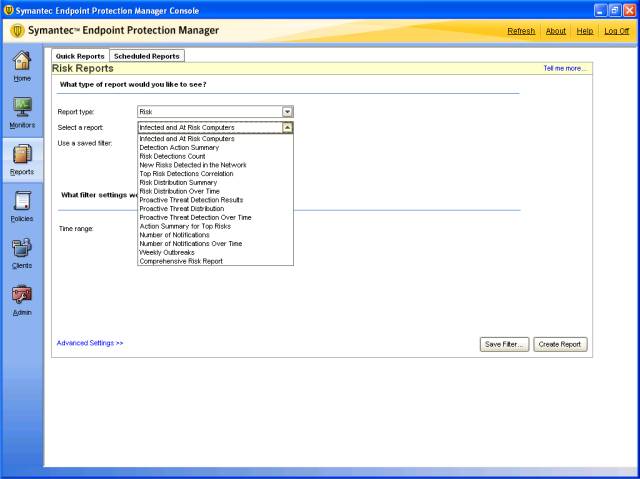Collapse the Select a report dropdown arrow
Viewport: 640px width, 479px height.
click(x=287, y=128)
